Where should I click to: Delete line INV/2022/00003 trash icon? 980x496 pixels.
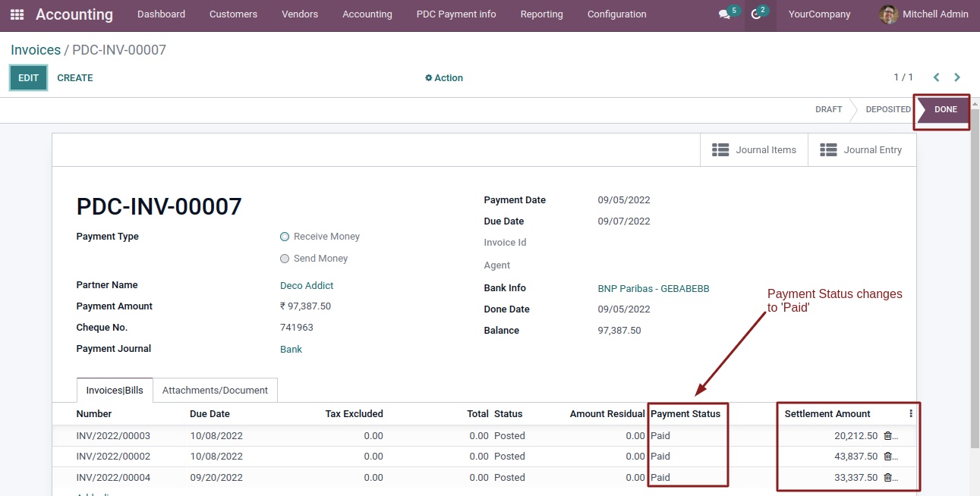pyautogui.click(x=888, y=436)
